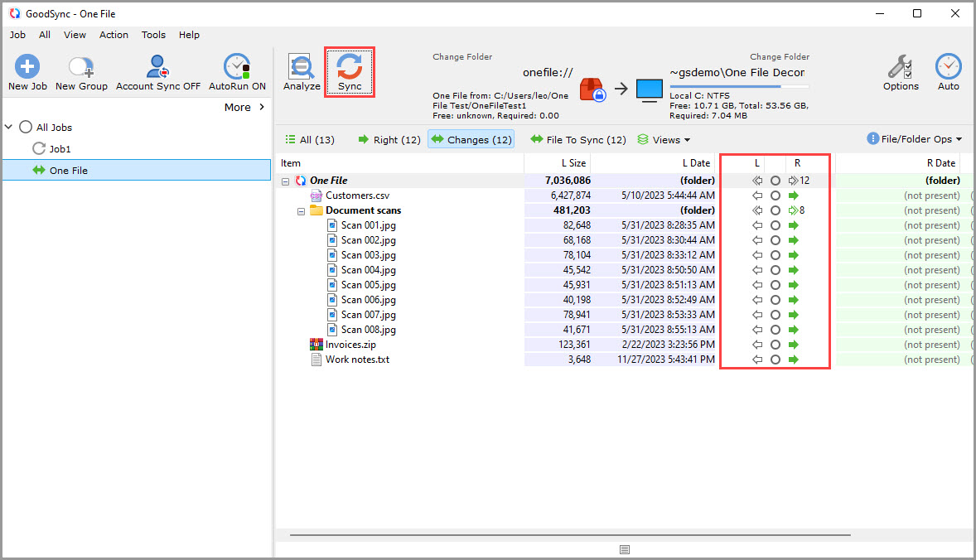Switch to the Right (12) filter tab
The image size is (976, 560).
(389, 139)
